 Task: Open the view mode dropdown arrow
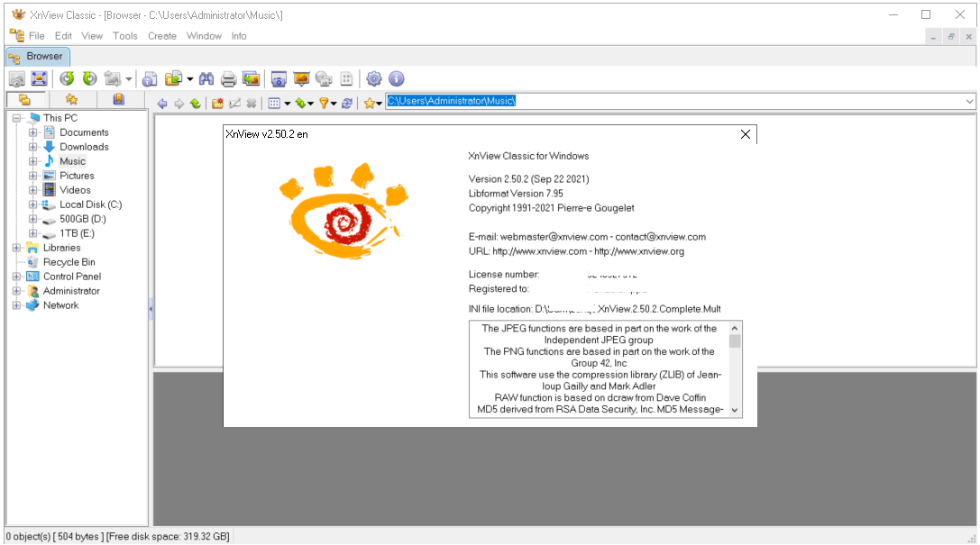(x=288, y=104)
